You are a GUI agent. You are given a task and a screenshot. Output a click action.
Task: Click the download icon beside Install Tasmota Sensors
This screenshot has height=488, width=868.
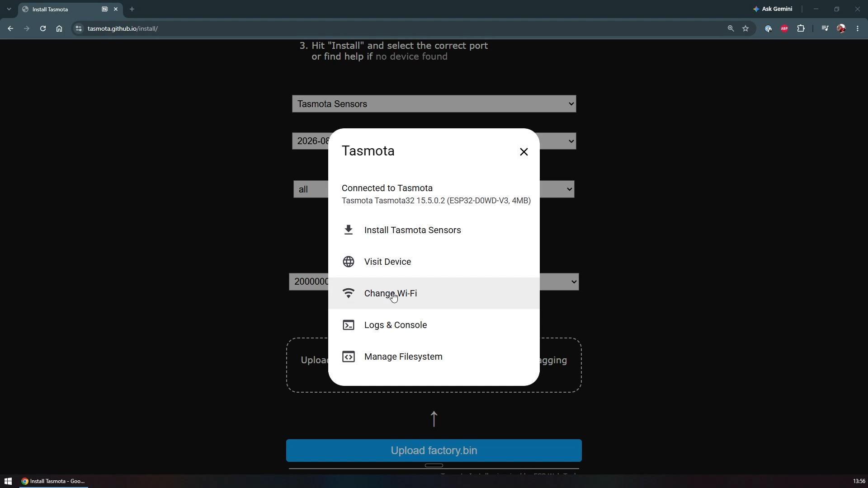pyautogui.click(x=348, y=230)
